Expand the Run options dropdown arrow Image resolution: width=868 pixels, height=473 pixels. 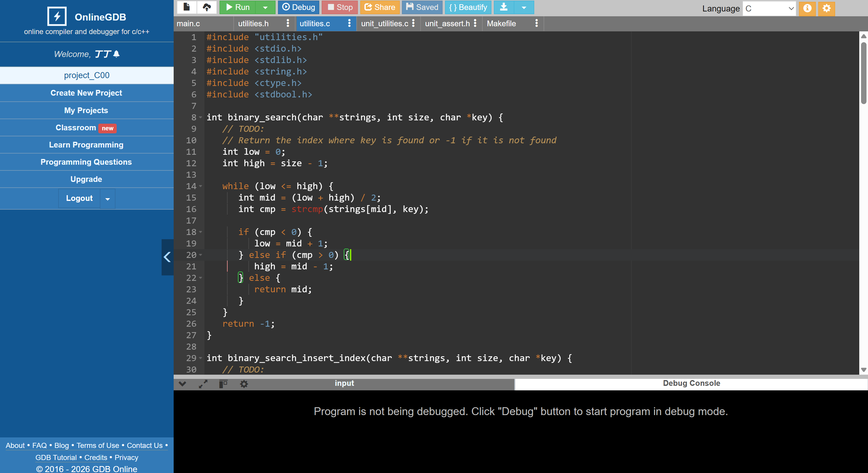click(x=265, y=7)
